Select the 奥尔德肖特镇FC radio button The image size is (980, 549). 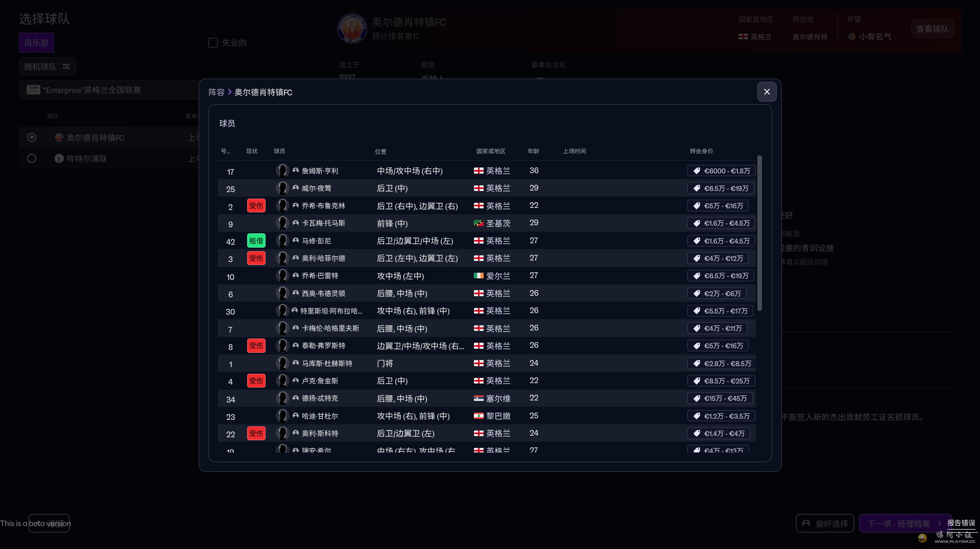(x=32, y=137)
